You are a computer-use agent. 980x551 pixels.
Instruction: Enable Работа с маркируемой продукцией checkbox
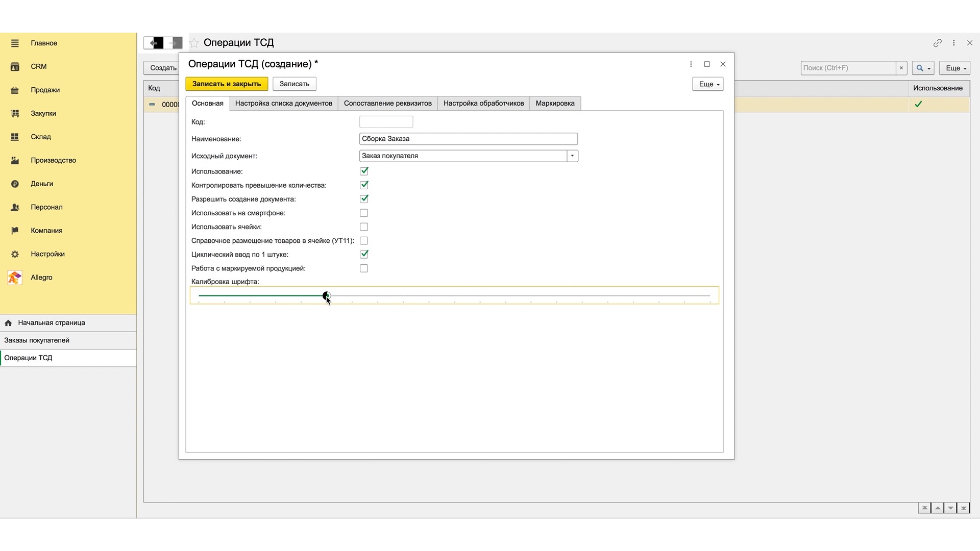coord(364,268)
